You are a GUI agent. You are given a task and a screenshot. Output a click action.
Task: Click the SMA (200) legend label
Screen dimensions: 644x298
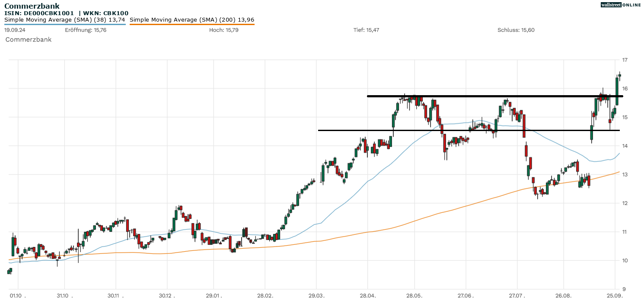pyautogui.click(x=192, y=19)
